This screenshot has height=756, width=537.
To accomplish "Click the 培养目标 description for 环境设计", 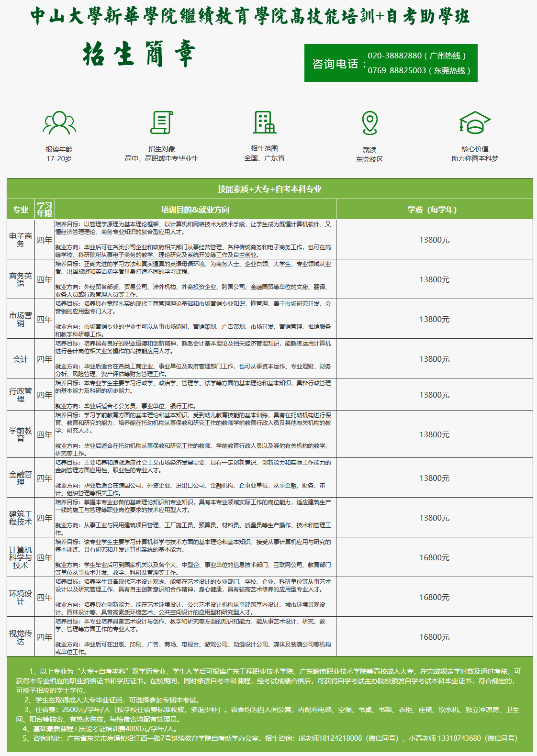I will [193, 585].
